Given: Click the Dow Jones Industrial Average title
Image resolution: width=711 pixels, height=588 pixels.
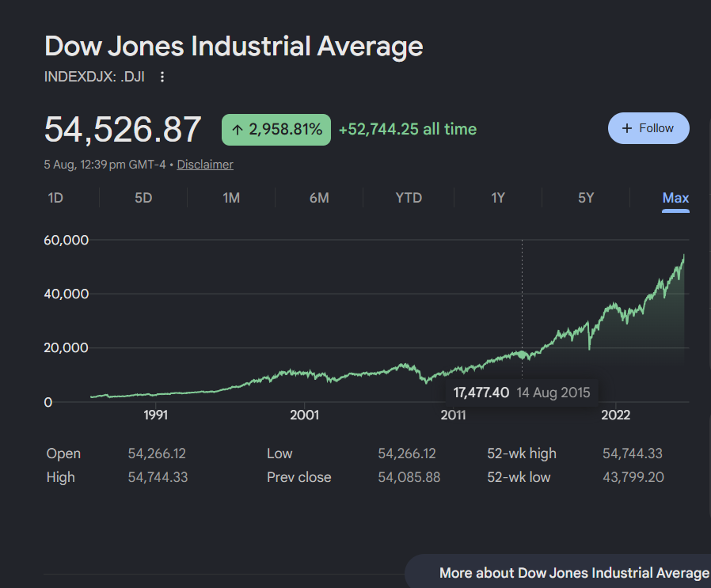Looking at the screenshot, I should pos(234,47).
